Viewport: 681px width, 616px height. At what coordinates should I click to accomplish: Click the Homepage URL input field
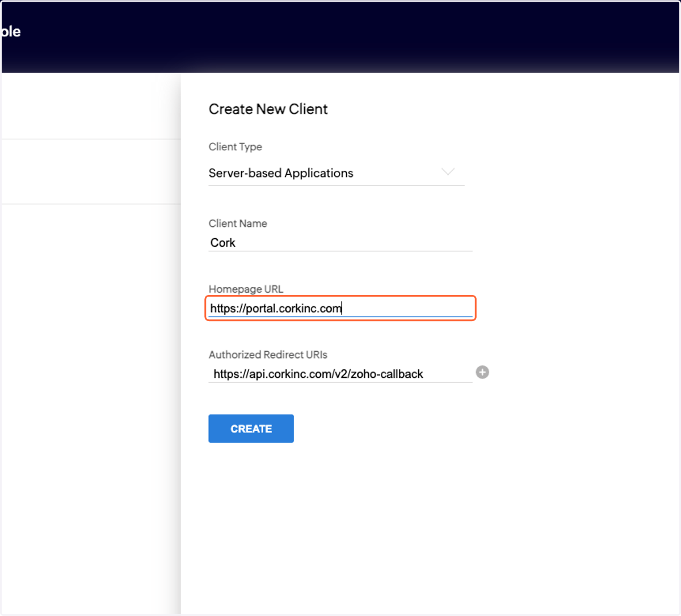click(x=340, y=308)
